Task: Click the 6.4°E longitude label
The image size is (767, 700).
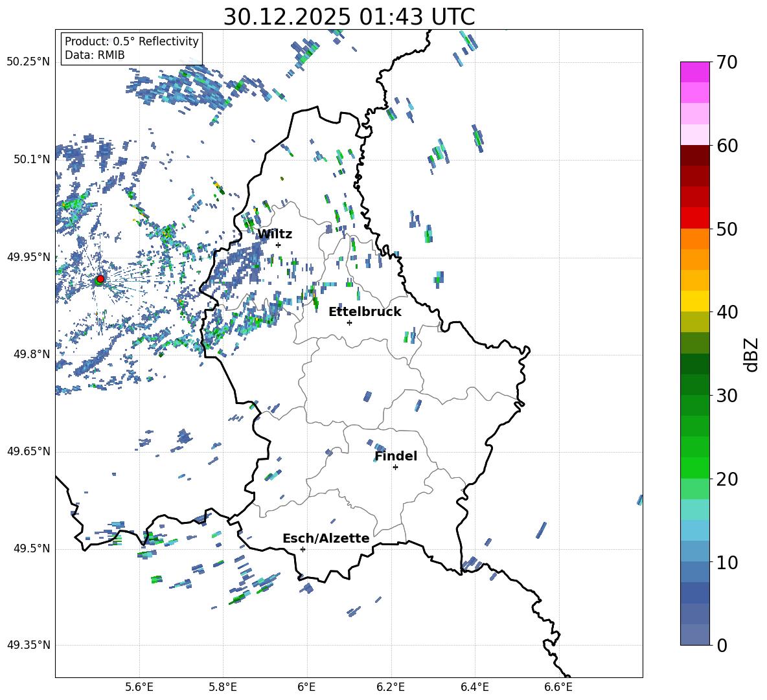Action: [x=474, y=688]
